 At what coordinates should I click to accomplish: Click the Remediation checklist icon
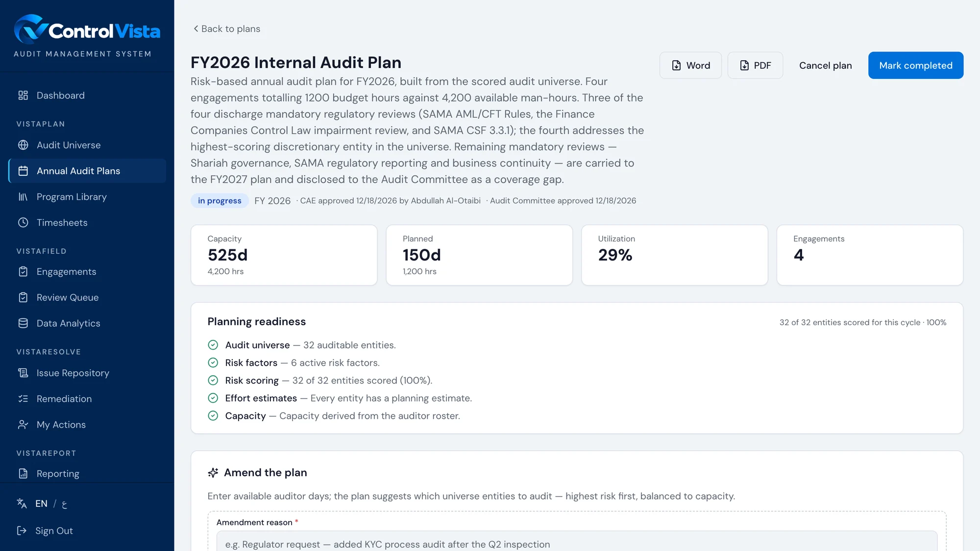coord(23,399)
